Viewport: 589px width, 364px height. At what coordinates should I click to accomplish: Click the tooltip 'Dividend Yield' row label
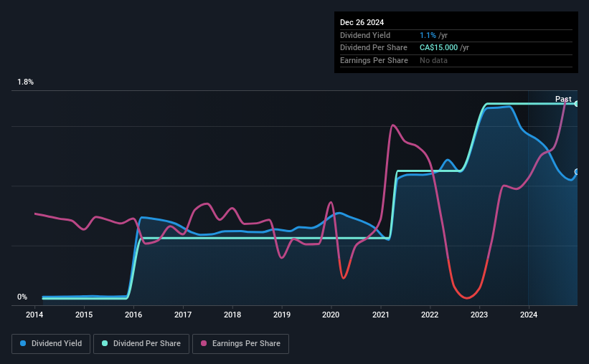point(365,35)
